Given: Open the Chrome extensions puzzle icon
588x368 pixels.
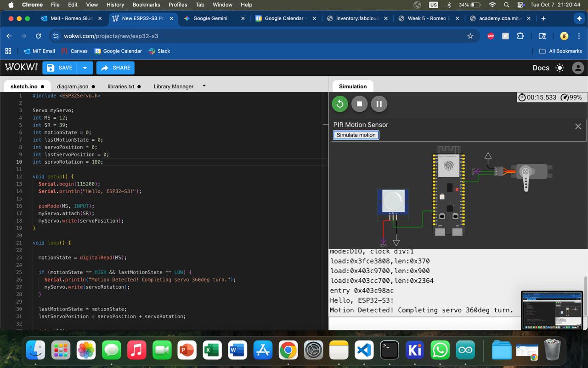Looking at the screenshot, I should click(x=520, y=36).
